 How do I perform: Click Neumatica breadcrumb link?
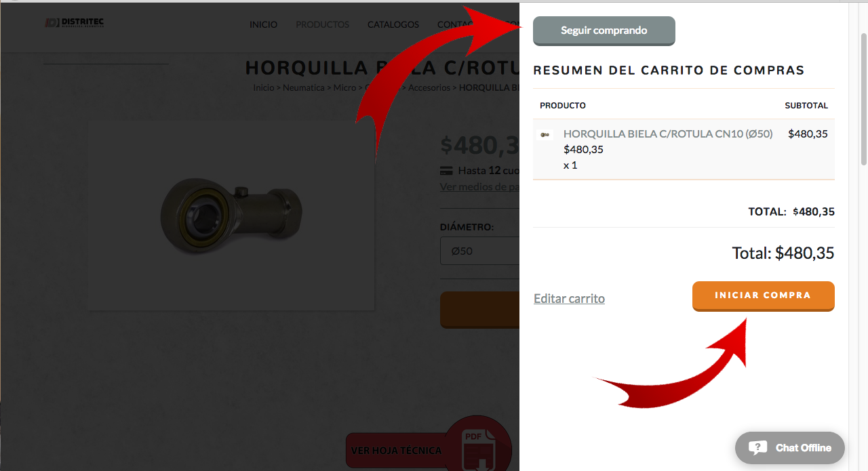pyautogui.click(x=304, y=87)
